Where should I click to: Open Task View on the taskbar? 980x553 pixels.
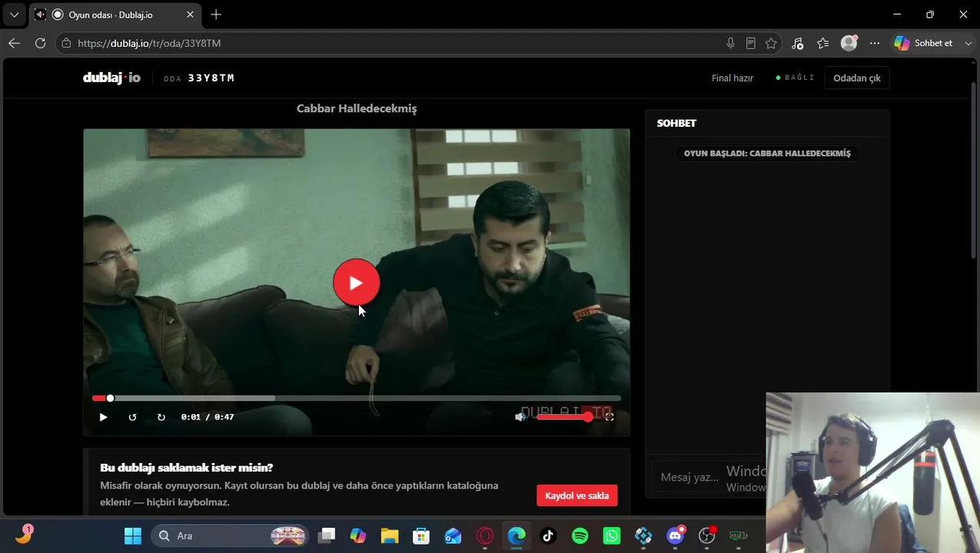(x=327, y=535)
